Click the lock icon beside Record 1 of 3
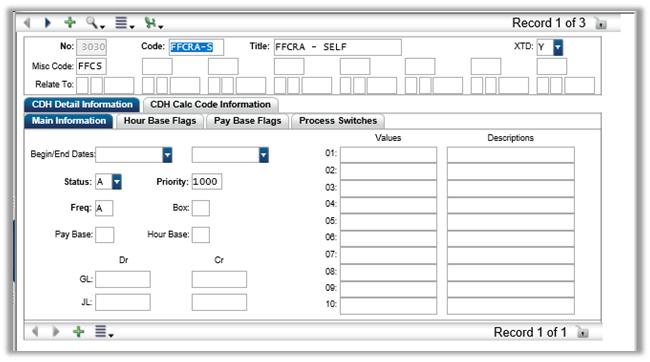Image resolution: width=650 pixels, height=362 pixels. pos(600,24)
